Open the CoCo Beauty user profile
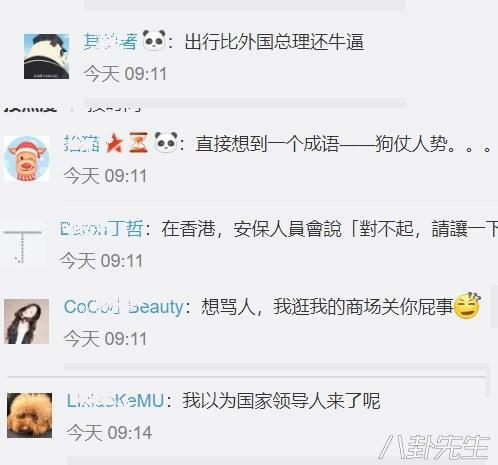The image size is (498, 465). 124,307
